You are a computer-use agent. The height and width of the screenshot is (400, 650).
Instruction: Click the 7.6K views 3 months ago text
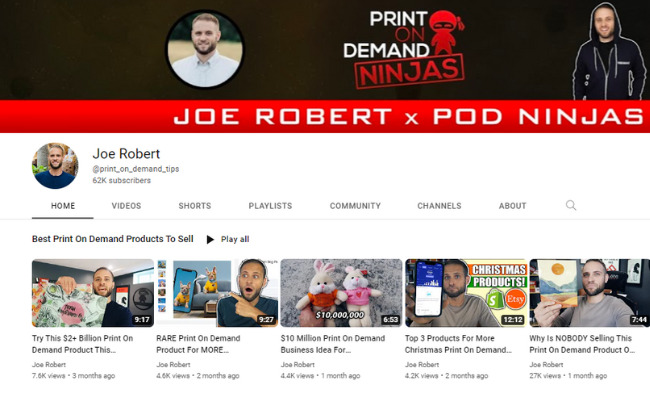(73, 376)
